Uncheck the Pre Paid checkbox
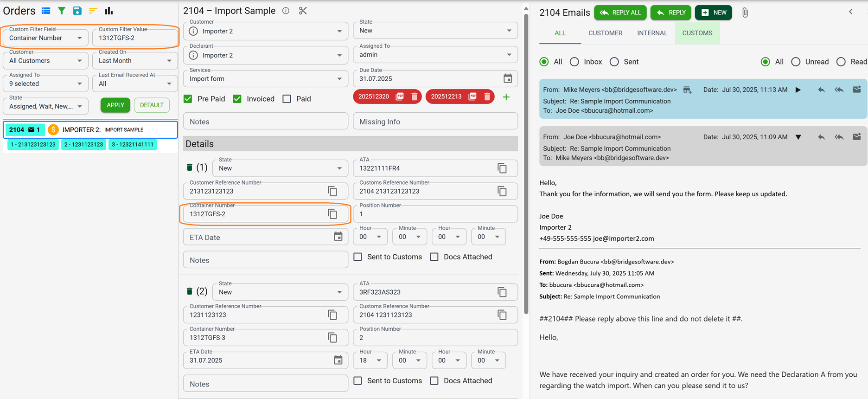Screen dimensions: 868x399 coord(188,99)
